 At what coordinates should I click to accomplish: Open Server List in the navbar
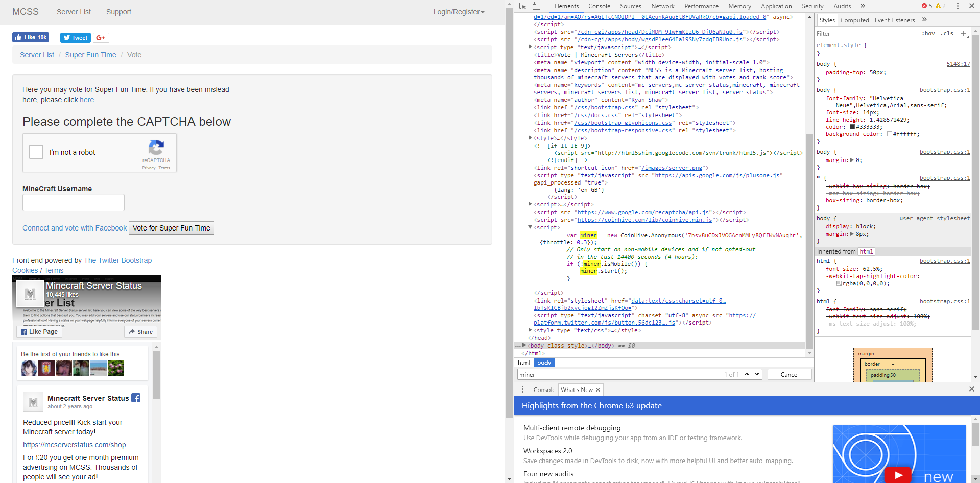[x=74, y=12]
